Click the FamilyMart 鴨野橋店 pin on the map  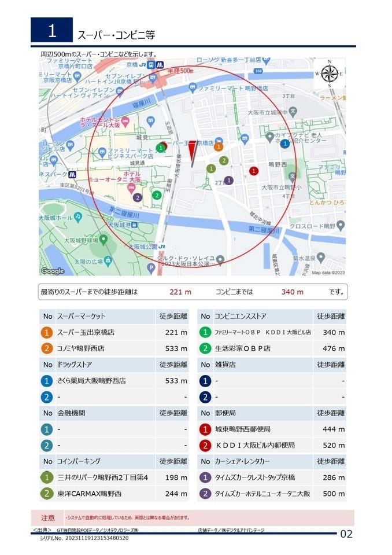click(x=193, y=88)
